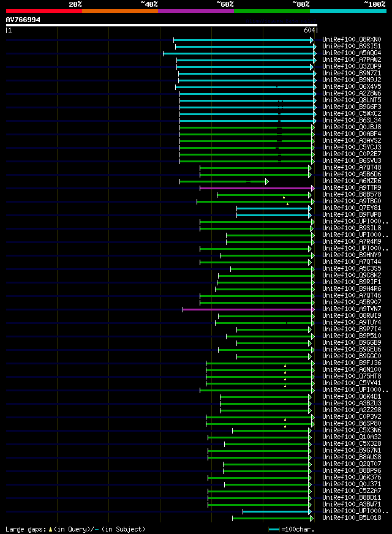Viewport: 392px width, 534px height.
Task: Choose the UniRef100_C0P2E7 hit
Action: click(352, 154)
